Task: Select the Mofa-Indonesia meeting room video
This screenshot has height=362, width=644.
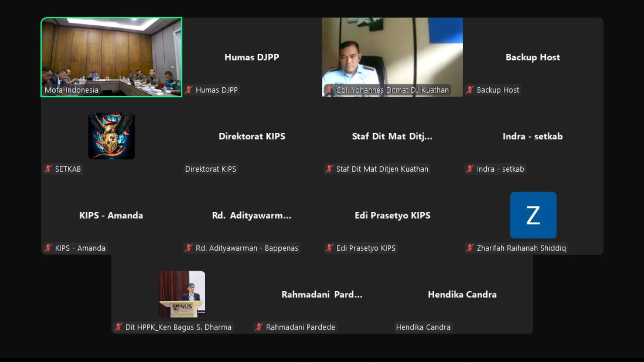Action: pos(111,57)
